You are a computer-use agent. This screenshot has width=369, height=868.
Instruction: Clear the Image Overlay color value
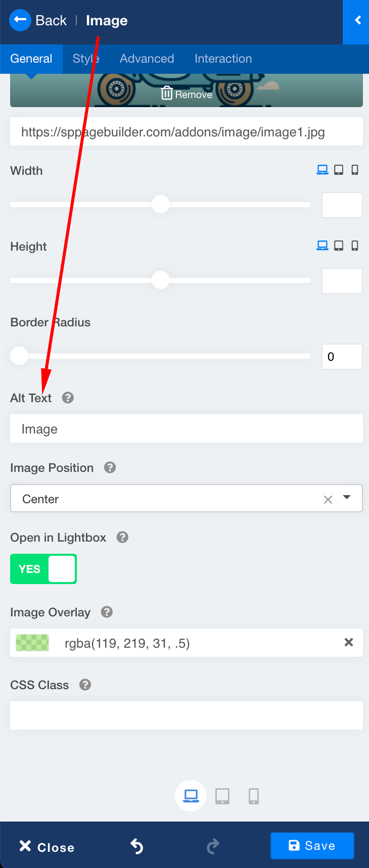(x=349, y=642)
